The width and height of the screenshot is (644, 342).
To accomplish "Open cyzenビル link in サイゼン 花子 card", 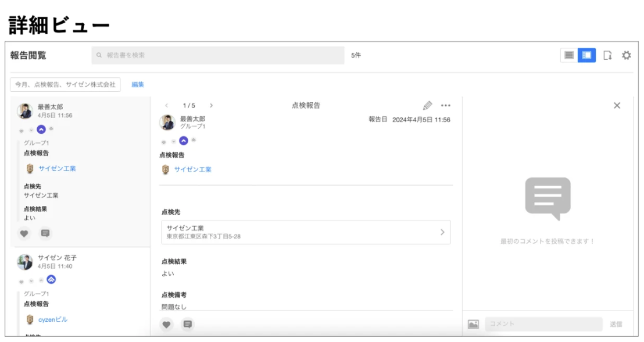I will point(53,319).
